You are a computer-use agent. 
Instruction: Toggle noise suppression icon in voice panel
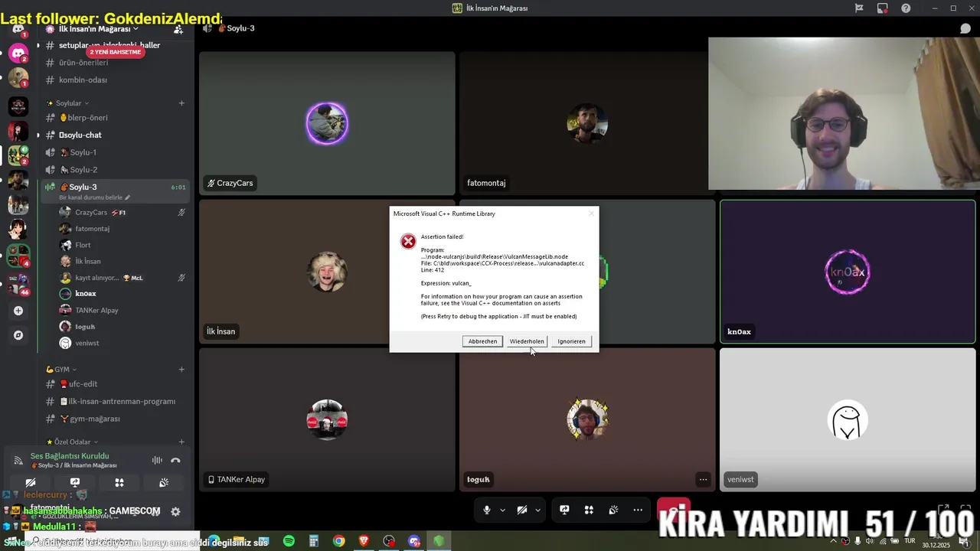(x=157, y=460)
